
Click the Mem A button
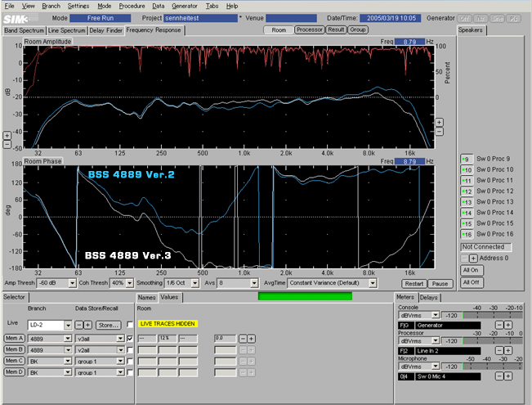click(14, 339)
